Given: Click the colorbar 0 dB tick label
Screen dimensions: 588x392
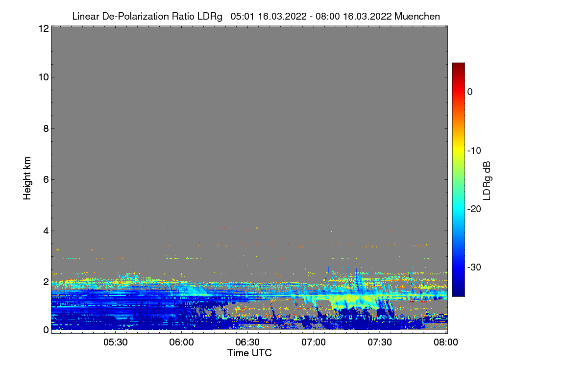Looking at the screenshot, I should (470, 92).
